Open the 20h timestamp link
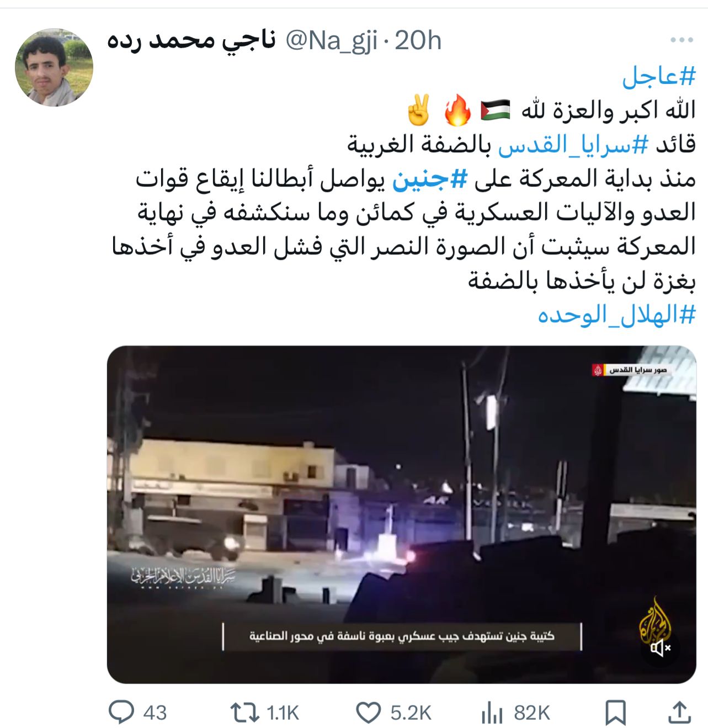This screenshot has width=708, height=728. 418,41
